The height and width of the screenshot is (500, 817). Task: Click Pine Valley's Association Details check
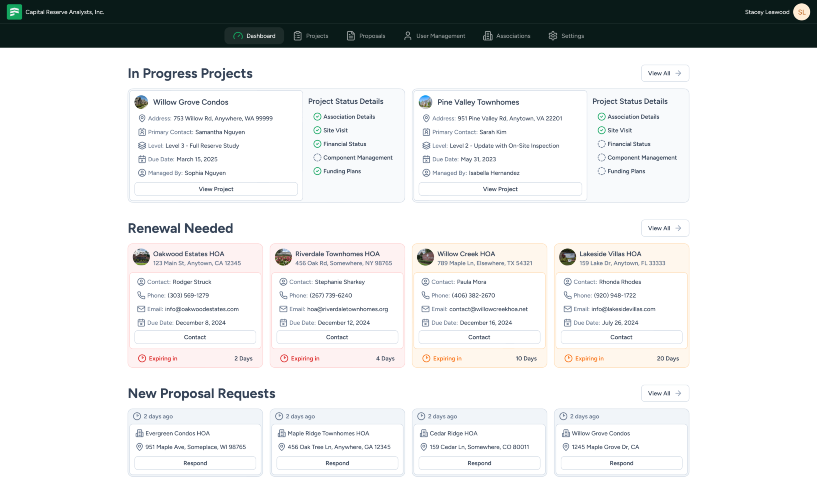[x=601, y=117]
